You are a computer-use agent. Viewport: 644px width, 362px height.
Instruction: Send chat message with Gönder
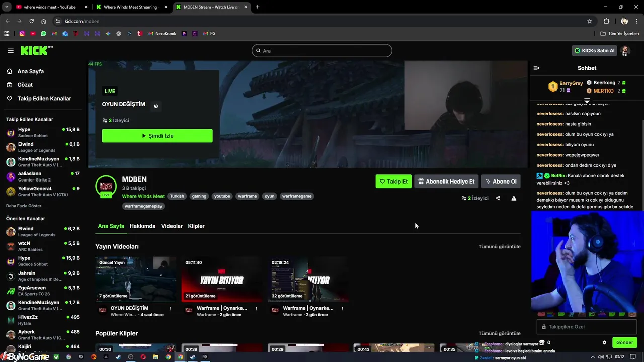(624, 342)
